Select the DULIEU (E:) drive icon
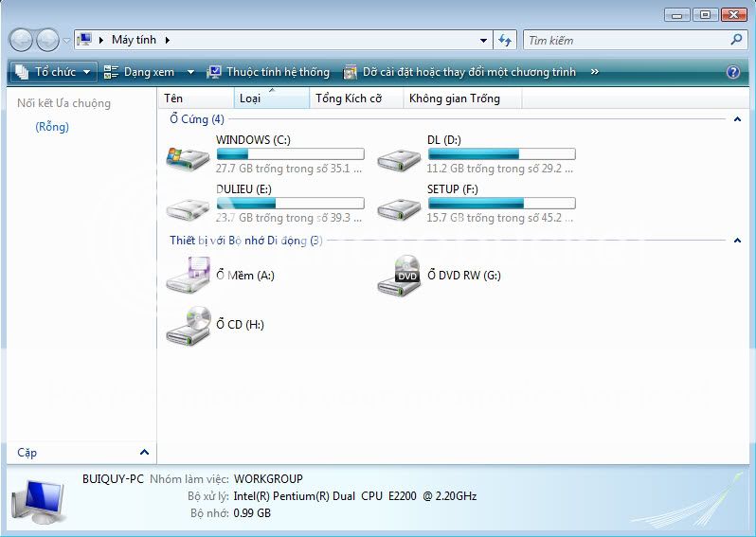 [x=188, y=206]
